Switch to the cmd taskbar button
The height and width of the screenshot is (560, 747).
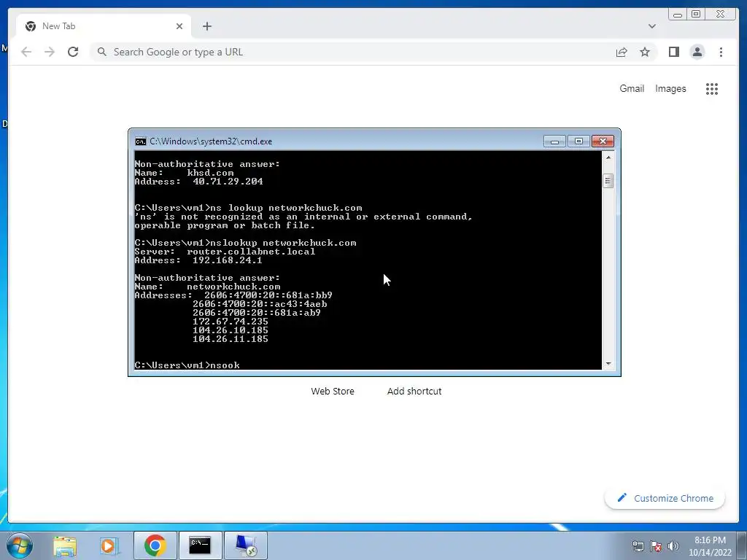[x=200, y=545]
